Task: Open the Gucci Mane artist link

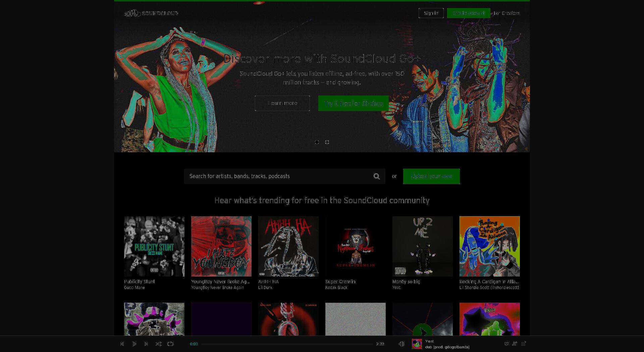Action: coord(135,288)
